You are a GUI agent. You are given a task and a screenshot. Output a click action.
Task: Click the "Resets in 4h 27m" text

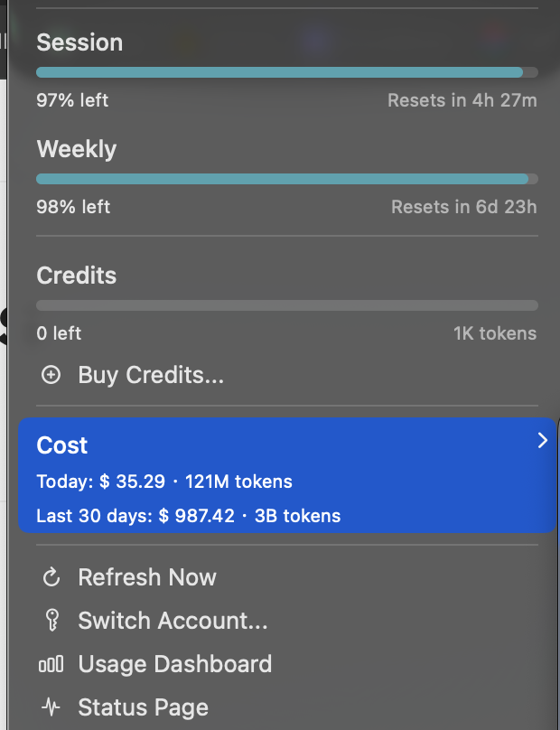[x=462, y=100]
